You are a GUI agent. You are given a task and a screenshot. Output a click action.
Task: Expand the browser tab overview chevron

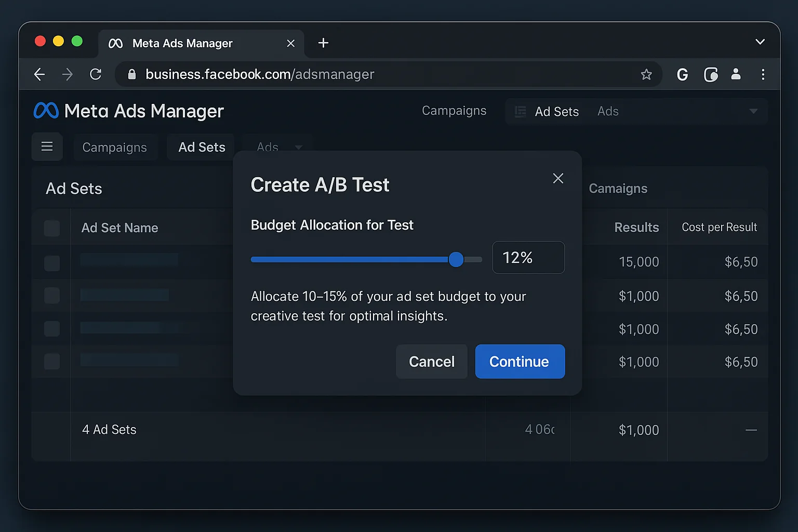coord(760,42)
